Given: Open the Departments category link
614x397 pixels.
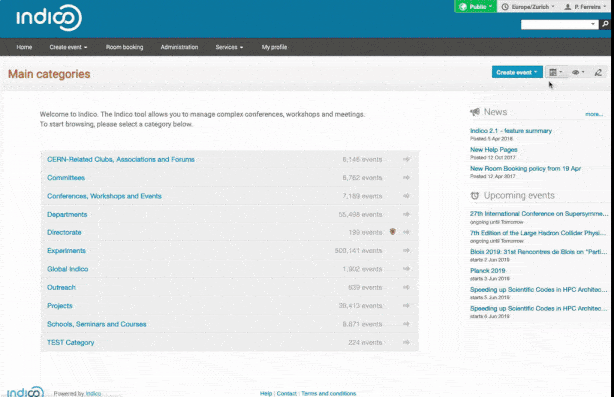Looking at the screenshot, I should coord(67,214).
